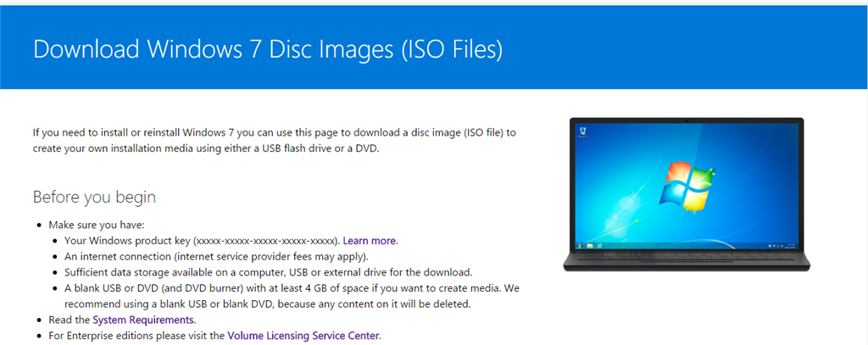Image resolution: width=868 pixels, height=345 pixels.
Task: Click the laptop trackpad in the image
Action: click(x=687, y=263)
